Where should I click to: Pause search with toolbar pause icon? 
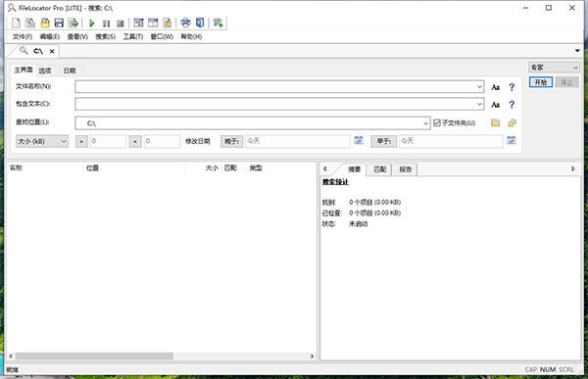click(x=106, y=24)
